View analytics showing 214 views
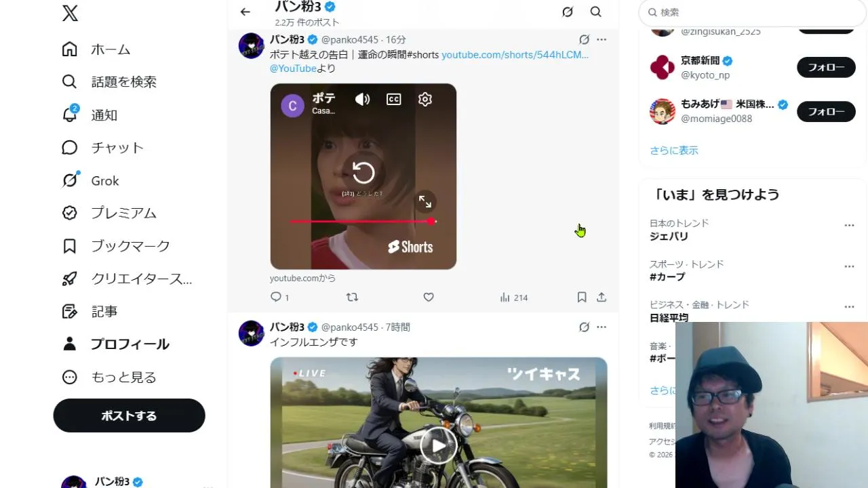Screen dimensions: 868x488 [513, 297]
